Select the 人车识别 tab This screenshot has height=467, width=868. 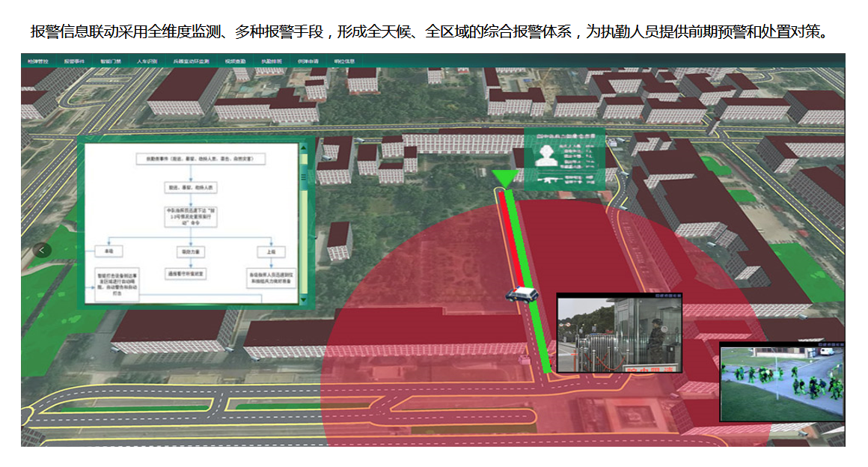pyautogui.click(x=147, y=61)
